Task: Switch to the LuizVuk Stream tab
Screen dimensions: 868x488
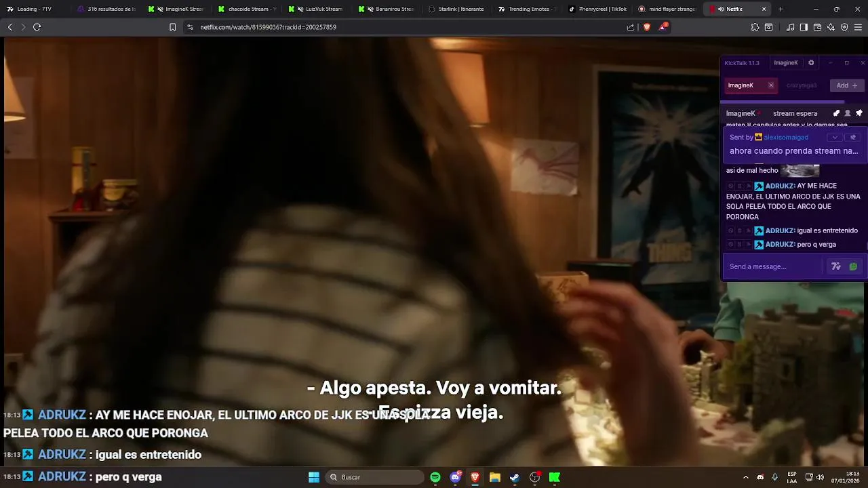Action: point(317,9)
